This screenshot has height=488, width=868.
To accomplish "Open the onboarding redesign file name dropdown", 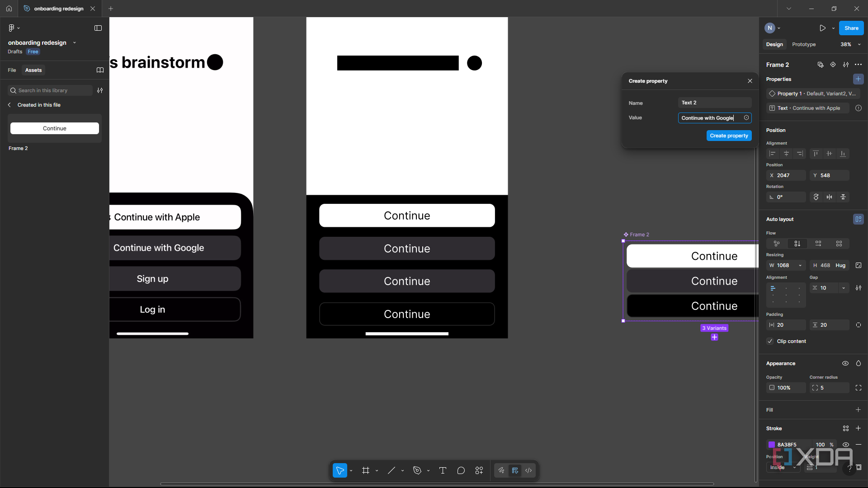I will [x=75, y=43].
